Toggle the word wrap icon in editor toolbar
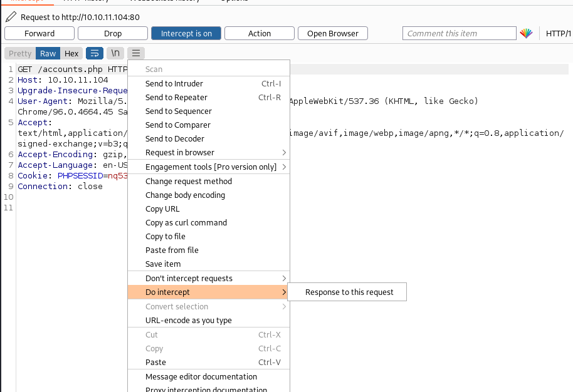Screen dimensions: 573x392 tap(95, 54)
